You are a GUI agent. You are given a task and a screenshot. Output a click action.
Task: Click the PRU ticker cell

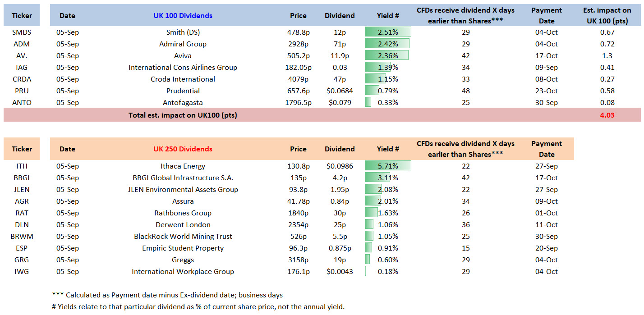22,91
